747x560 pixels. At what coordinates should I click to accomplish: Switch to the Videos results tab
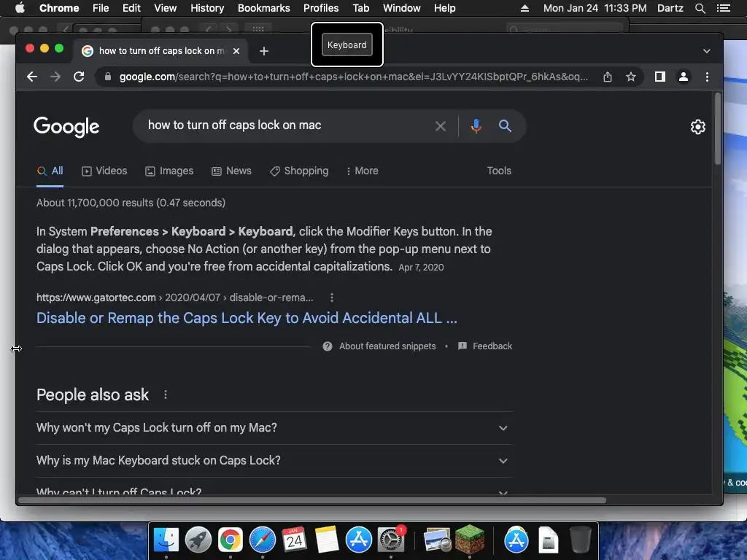(104, 171)
